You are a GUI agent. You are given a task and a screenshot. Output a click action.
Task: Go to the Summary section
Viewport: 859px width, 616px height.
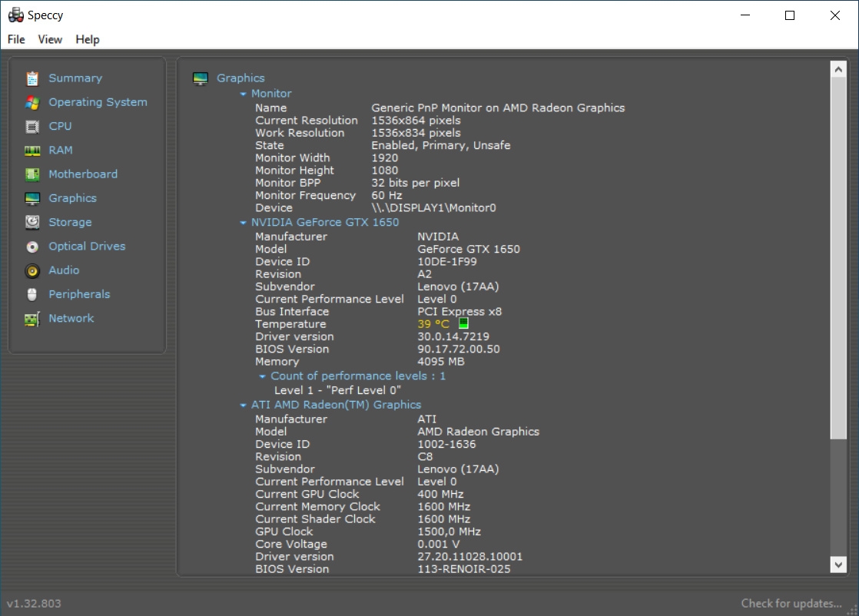click(75, 78)
